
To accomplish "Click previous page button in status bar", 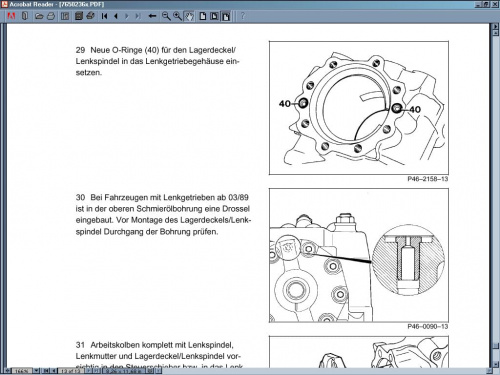I will (54, 370).
